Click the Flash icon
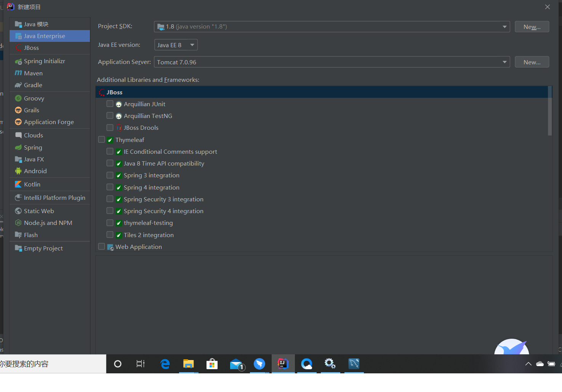The image size is (562, 392). (x=18, y=235)
